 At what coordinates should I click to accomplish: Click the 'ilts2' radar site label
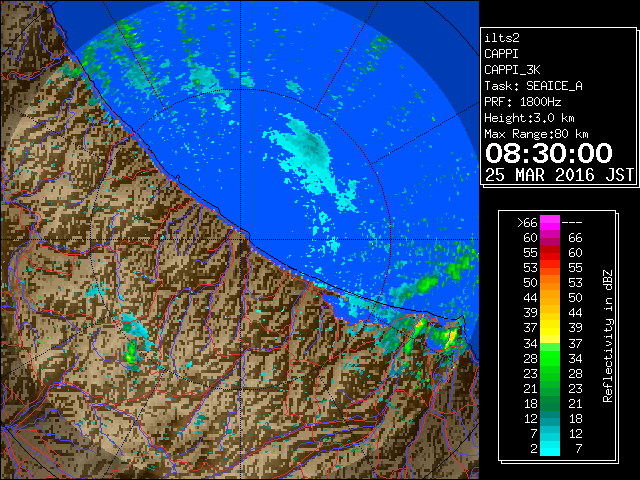(502, 38)
